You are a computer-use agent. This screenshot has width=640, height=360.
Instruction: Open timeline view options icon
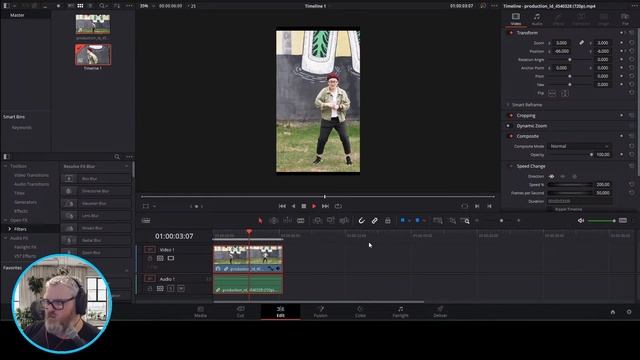coord(146,221)
